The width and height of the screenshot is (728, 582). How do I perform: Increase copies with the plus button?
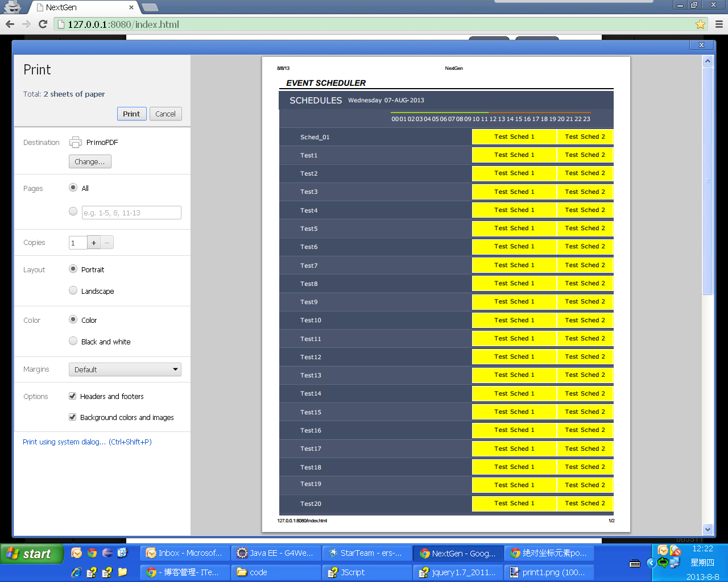click(94, 243)
